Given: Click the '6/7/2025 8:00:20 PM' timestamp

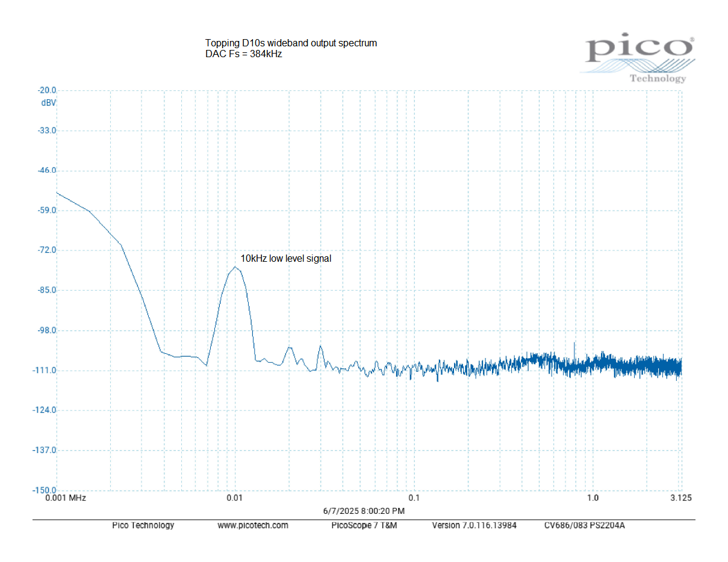Looking at the screenshot, I should click(x=364, y=511).
